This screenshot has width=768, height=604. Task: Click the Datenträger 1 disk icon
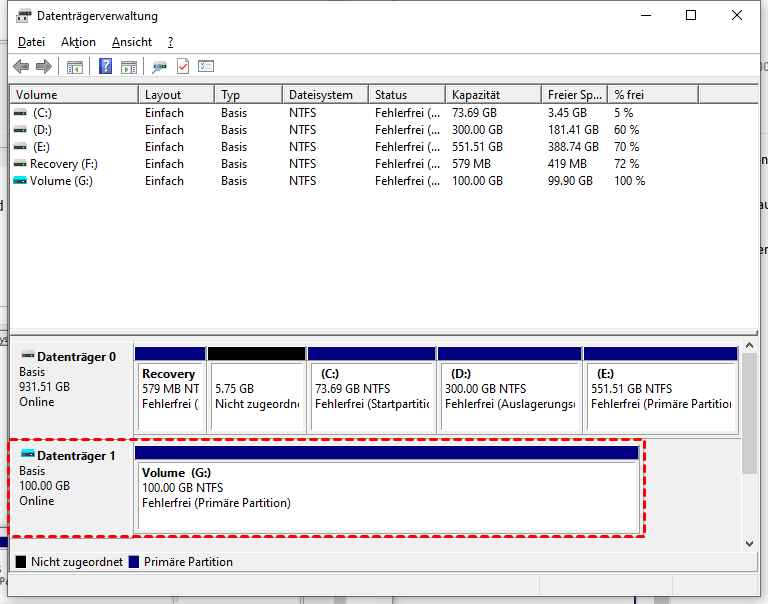coord(28,454)
